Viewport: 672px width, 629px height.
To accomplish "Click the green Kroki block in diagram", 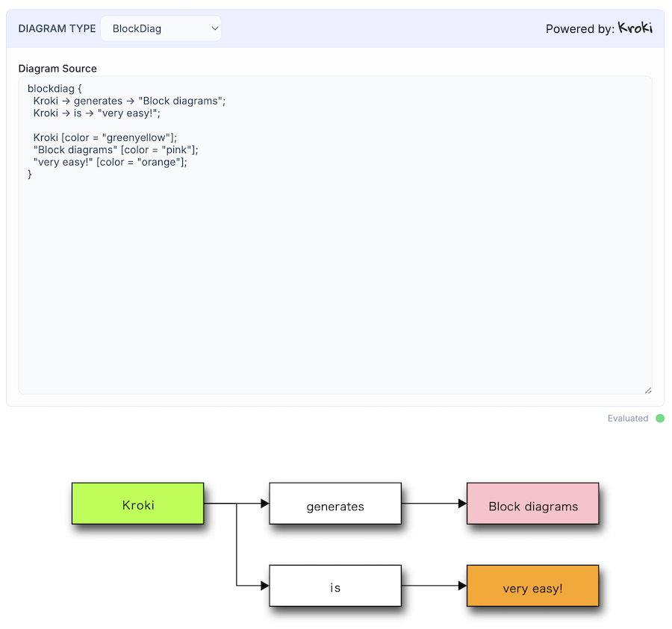I will coord(138,504).
